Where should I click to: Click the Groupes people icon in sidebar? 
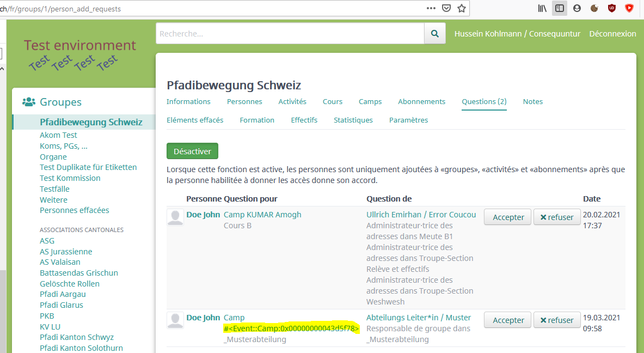coord(28,101)
